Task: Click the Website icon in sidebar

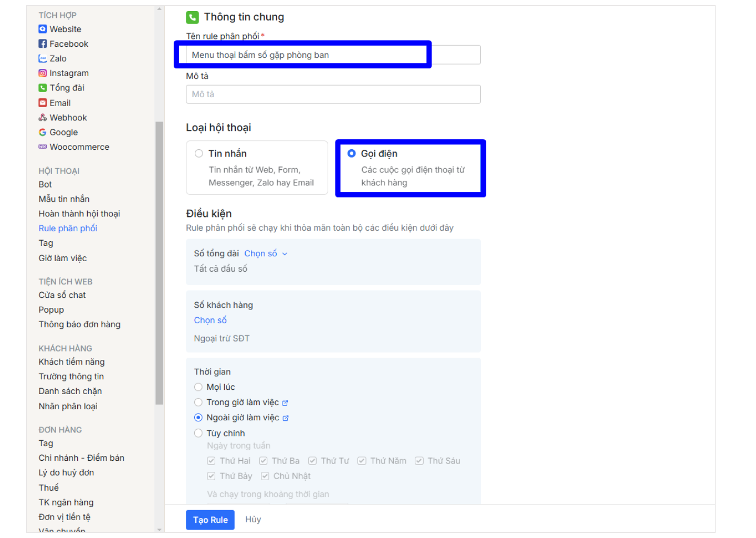Action: point(43,29)
